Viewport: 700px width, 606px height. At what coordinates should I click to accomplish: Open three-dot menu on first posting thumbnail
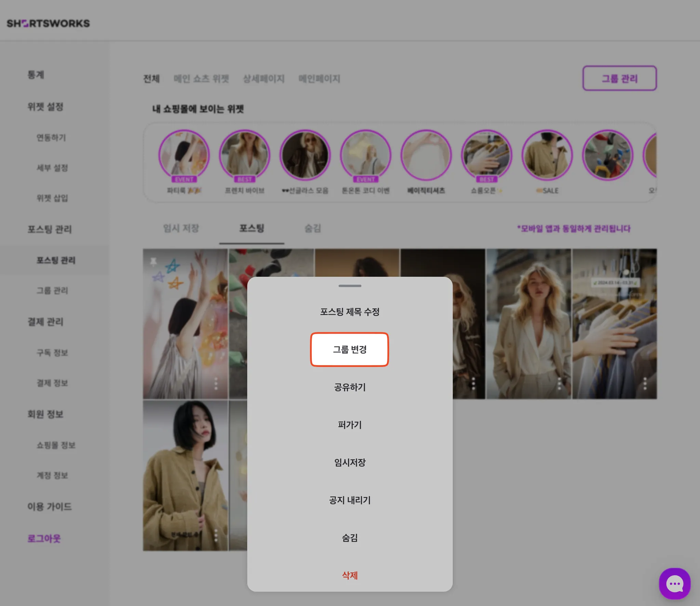216,384
